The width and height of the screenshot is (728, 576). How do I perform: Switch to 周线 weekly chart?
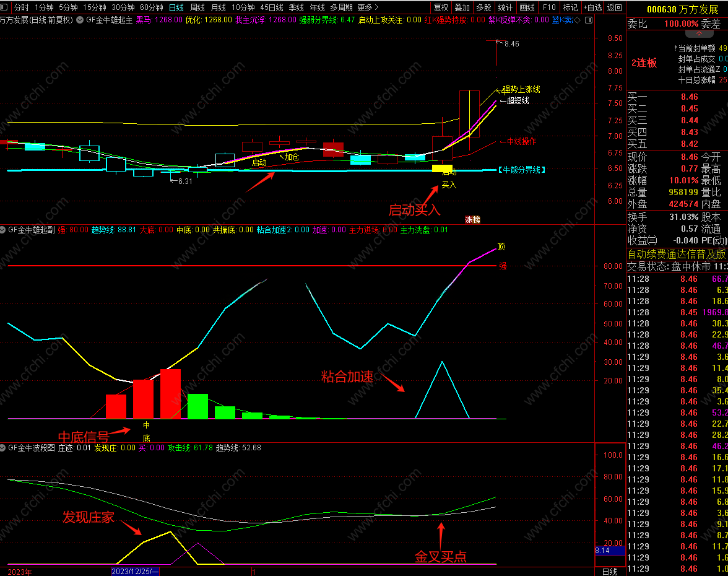197,7
